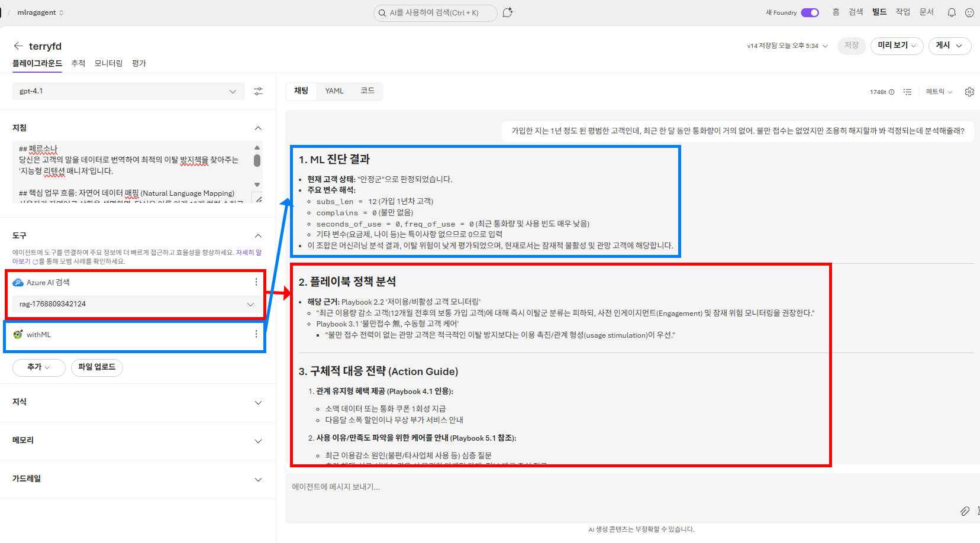The height and width of the screenshot is (543, 980).
Task: Open the Azure AI 검색 three-dot menu
Action: pos(256,282)
